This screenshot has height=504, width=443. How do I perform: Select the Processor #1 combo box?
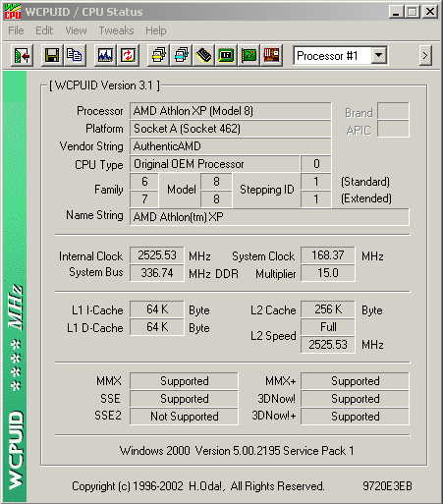[340, 56]
